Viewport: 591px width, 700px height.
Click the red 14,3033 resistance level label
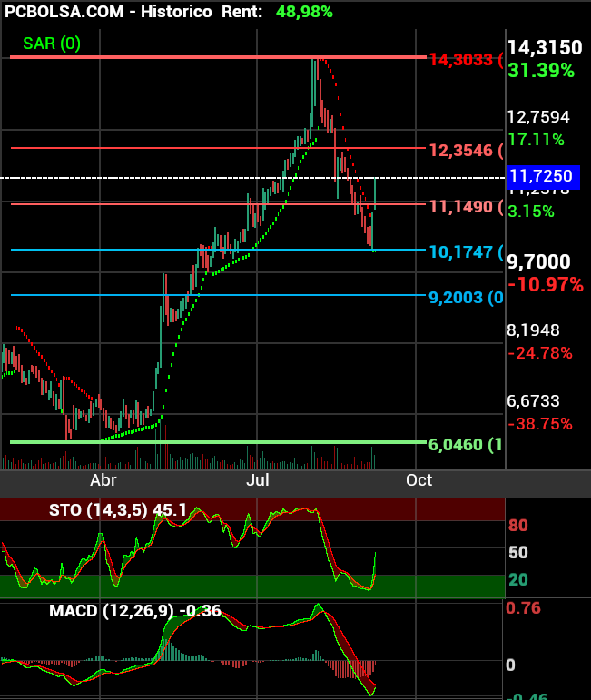click(466, 60)
